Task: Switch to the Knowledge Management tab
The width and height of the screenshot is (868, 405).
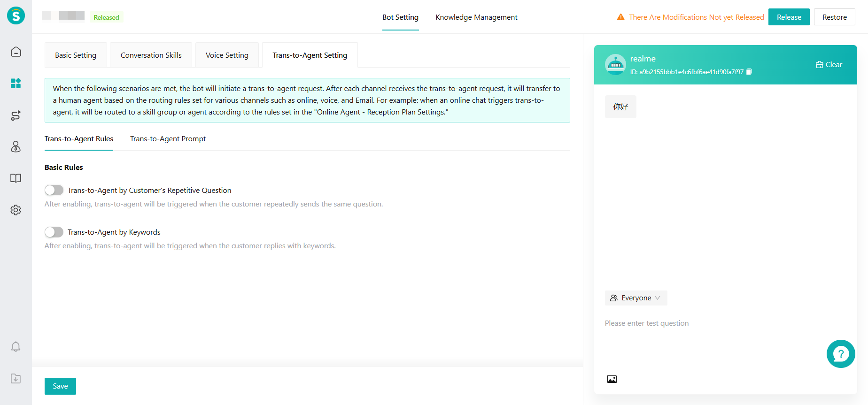Action: tap(476, 17)
